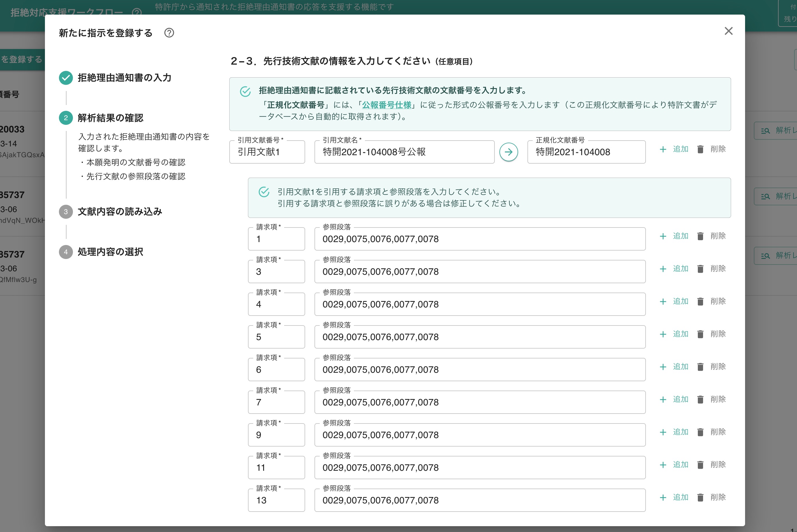The image size is (797, 532).
Task: Click the 引用文献名 field with 特開2021-104008号公報
Action: (x=404, y=152)
